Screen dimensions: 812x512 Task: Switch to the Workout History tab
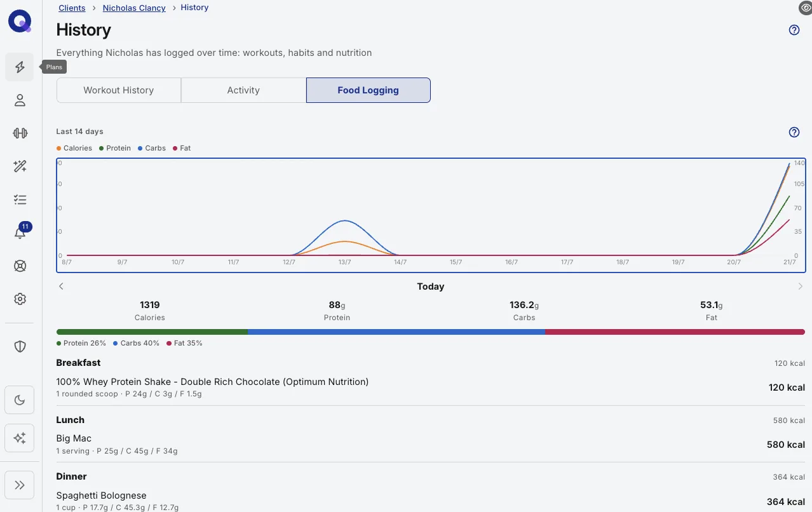(x=119, y=90)
